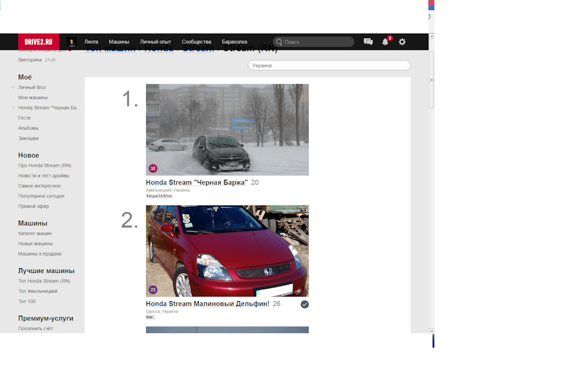Screen dimensions: 577x392
Task: Open Гости in the sidebar
Action: [24, 118]
